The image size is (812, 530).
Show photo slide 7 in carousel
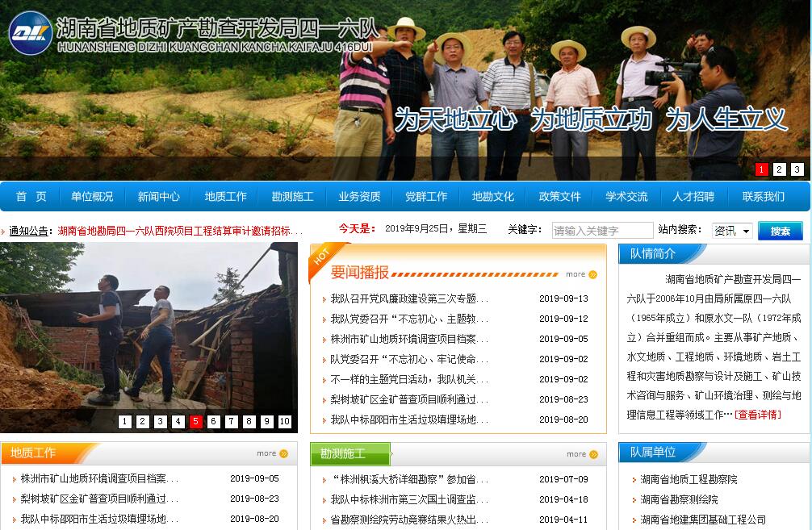click(x=232, y=421)
